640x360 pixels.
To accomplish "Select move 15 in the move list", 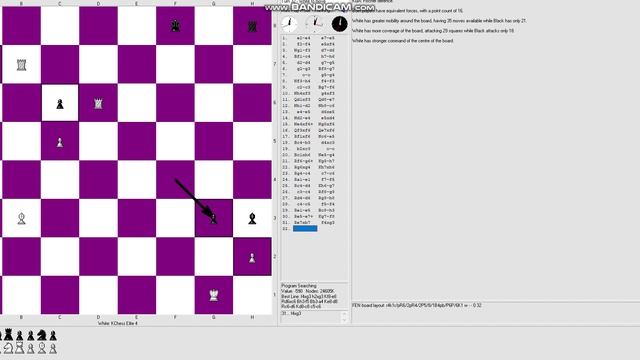I will click(309, 124).
